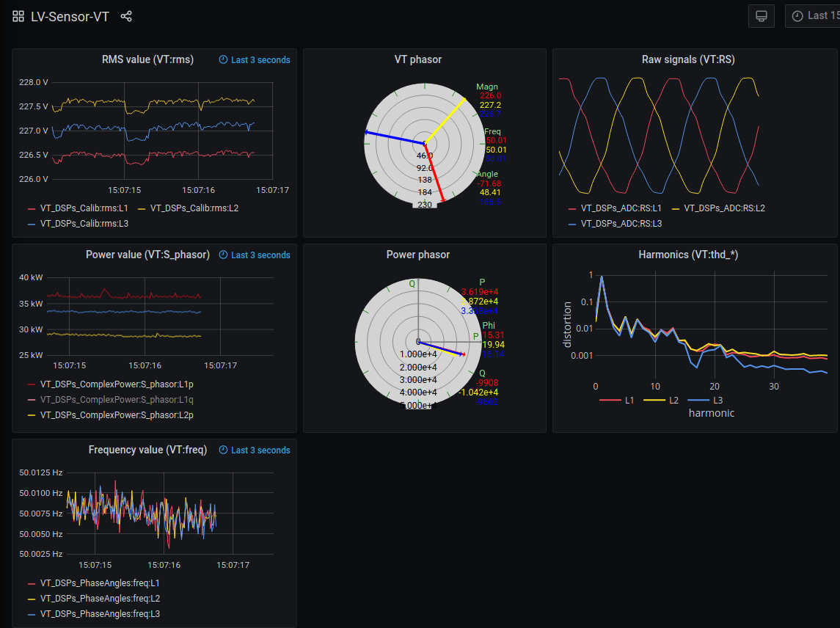This screenshot has width=840, height=628.
Task: Click the Power phasor panel title
Action: (417, 255)
